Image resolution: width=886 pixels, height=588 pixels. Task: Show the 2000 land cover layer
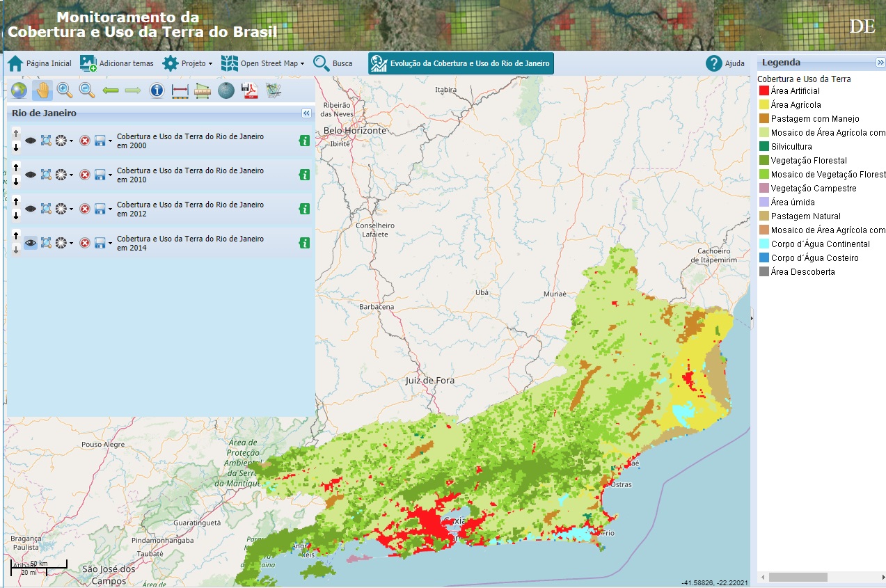tap(31, 140)
